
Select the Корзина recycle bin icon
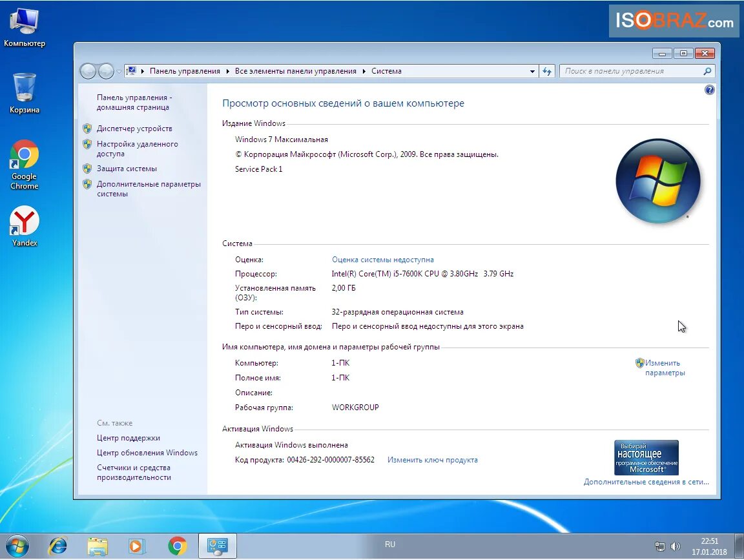pyautogui.click(x=24, y=94)
